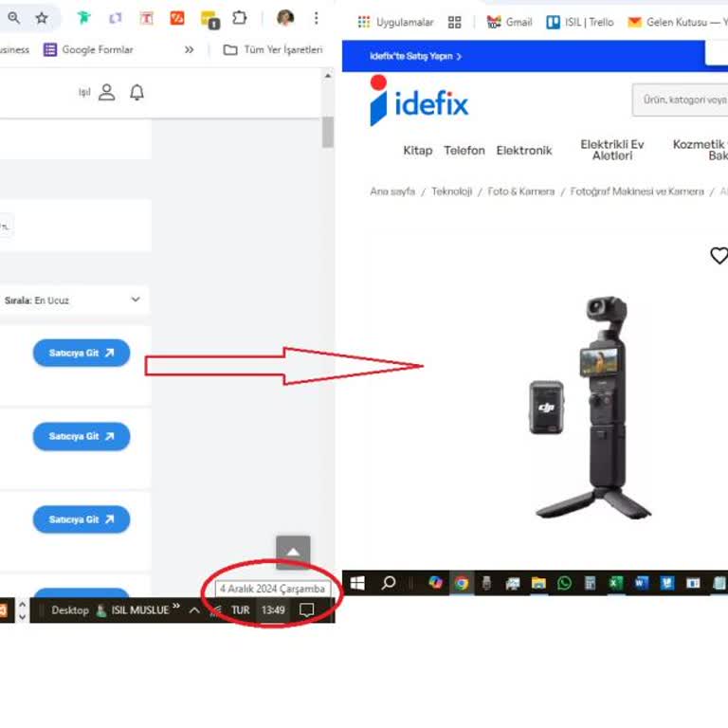Viewport: 728px width, 728px height.
Task: Click the left window's vertical scrollbar thumb
Action: tap(328, 132)
